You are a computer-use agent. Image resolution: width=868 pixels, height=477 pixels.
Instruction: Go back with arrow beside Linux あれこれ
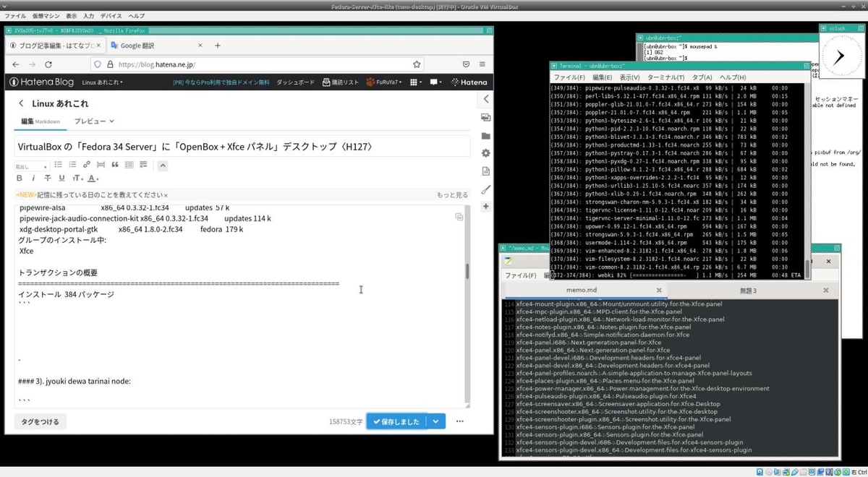(x=21, y=103)
